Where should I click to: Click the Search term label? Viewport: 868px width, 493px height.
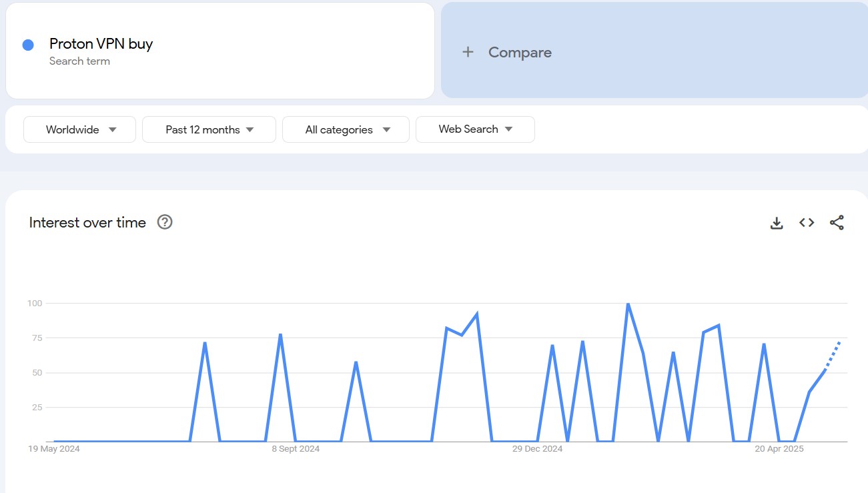point(79,61)
